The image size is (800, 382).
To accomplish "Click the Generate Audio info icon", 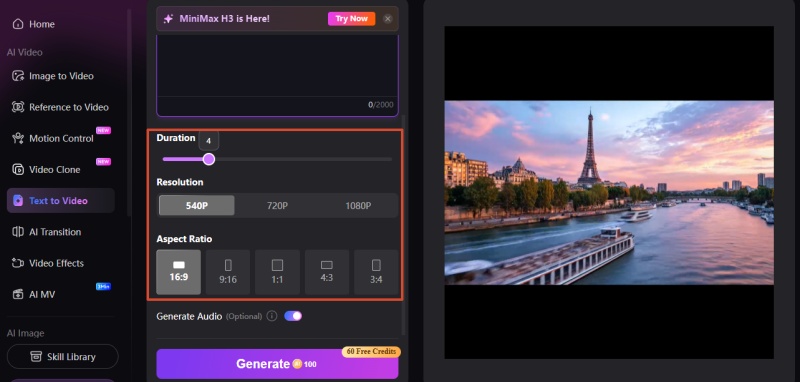I will tap(272, 316).
